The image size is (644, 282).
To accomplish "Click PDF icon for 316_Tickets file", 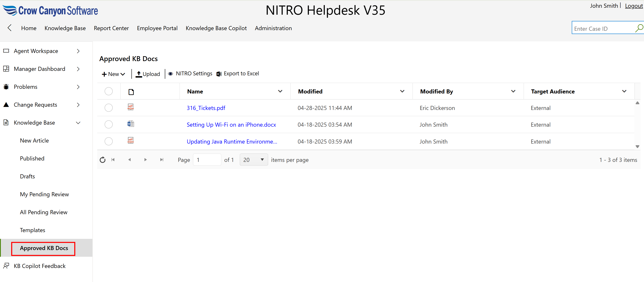I will tap(130, 107).
